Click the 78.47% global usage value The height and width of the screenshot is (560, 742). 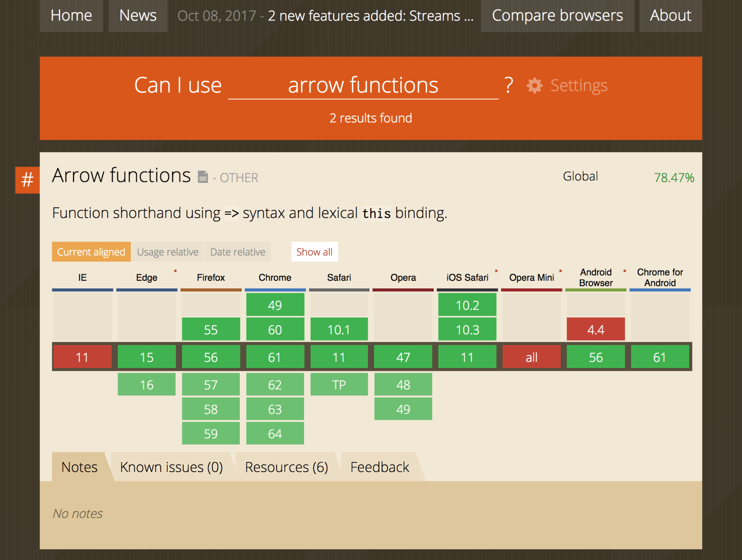tap(674, 178)
